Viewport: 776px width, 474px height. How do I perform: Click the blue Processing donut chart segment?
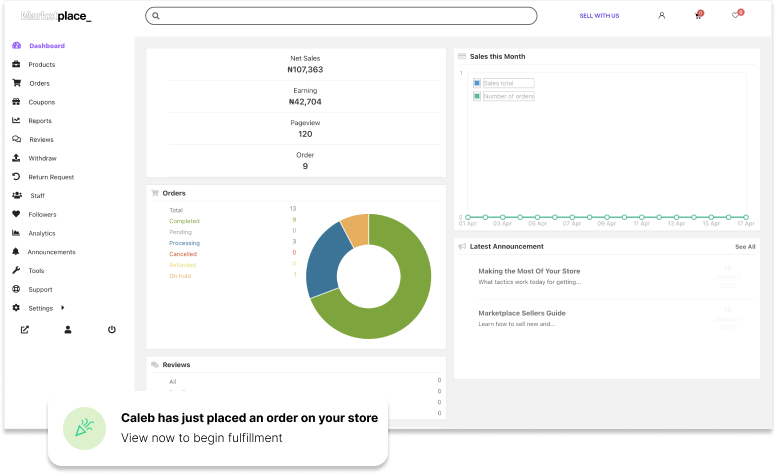(321, 260)
